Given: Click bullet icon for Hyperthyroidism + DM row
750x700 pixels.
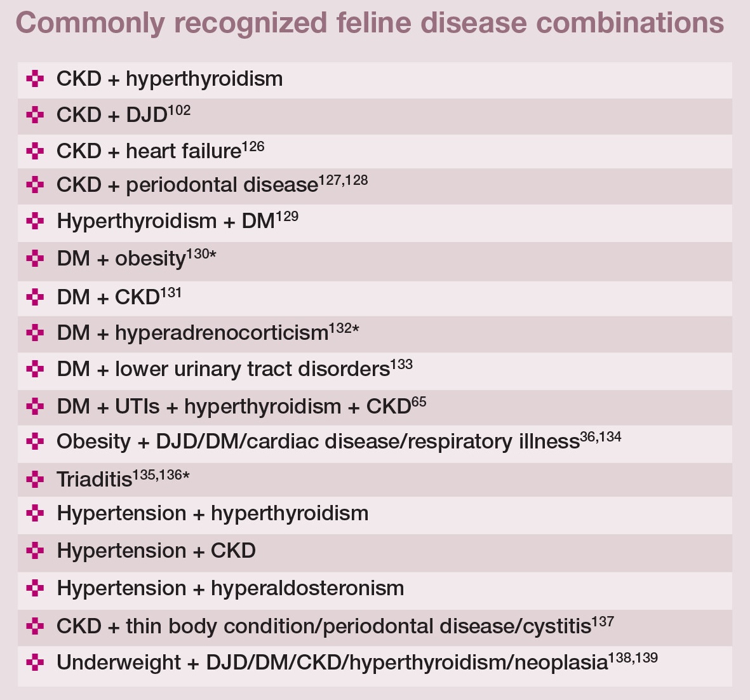Looking at the screenshot, I should tap(35, 222).
